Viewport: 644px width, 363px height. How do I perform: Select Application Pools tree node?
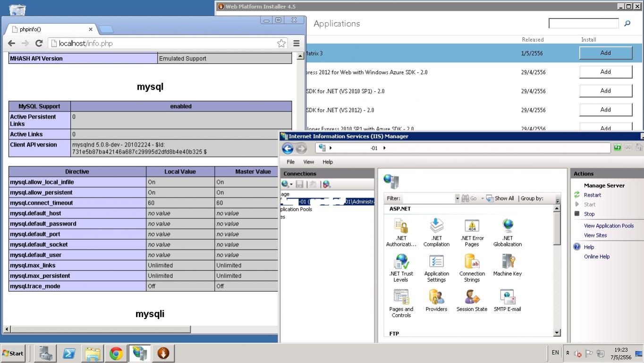click(x=296, y=209)
